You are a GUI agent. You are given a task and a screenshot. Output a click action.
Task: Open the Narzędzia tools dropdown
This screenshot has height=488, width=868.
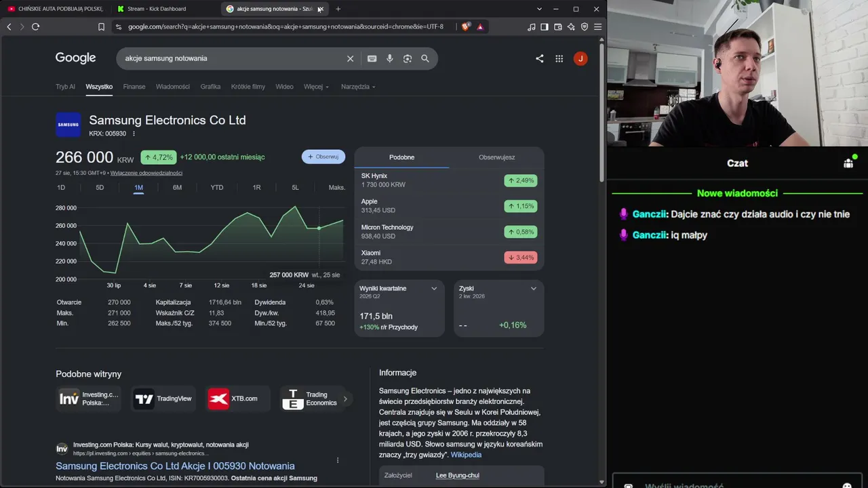coord(358,87)
